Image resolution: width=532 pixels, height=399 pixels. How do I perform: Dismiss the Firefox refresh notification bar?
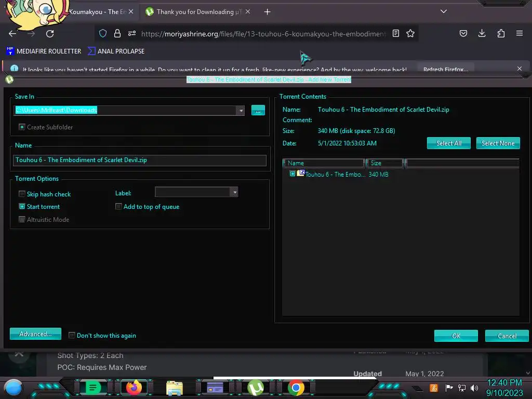(x=520, y=69)
